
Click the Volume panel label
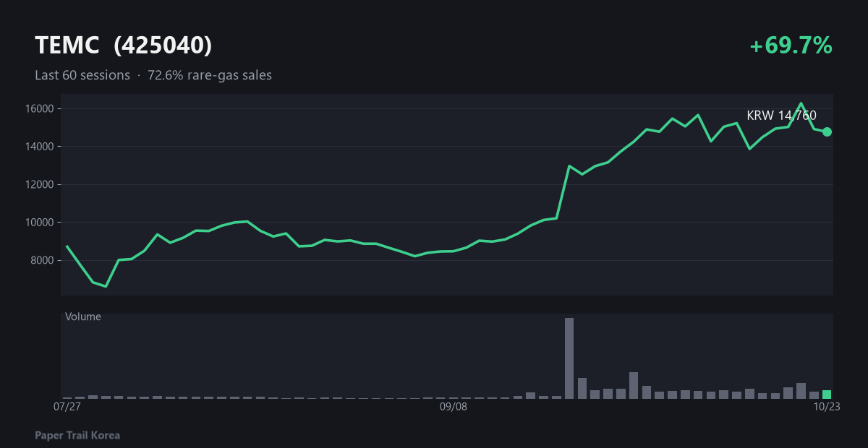[x=83, y=316]
